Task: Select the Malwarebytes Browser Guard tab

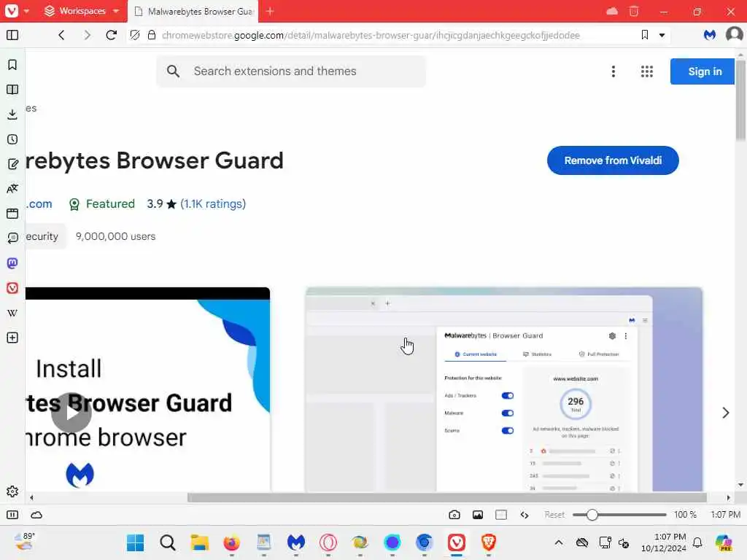Action: [193, 11]
